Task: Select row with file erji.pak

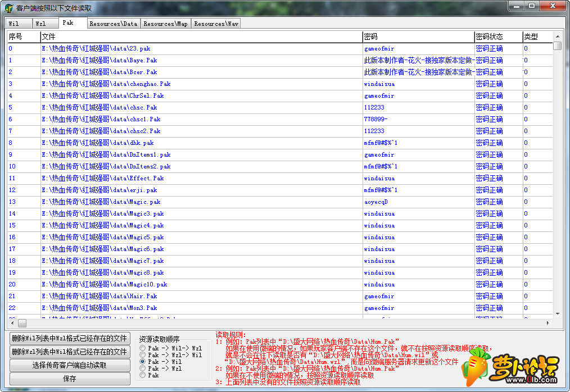Action: click(x=280, y=190)
